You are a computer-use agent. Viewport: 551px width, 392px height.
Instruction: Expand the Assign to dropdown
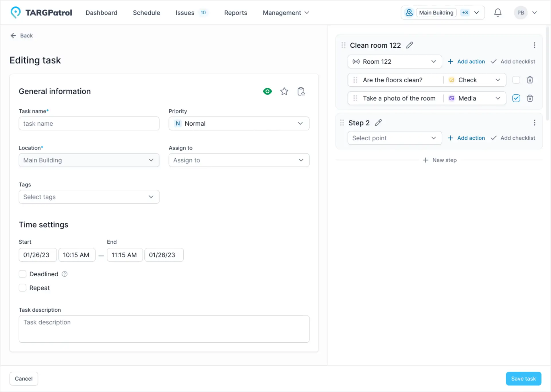tap(239, 160)
